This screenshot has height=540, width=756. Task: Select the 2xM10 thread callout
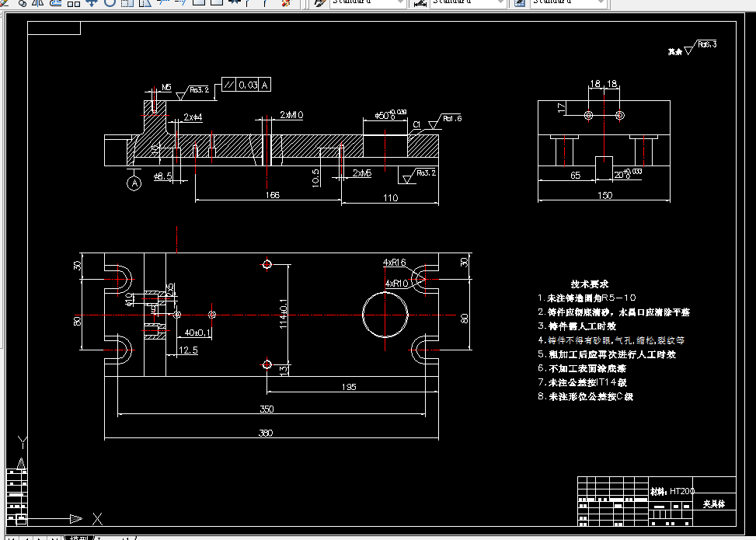[x=291, y=115]
